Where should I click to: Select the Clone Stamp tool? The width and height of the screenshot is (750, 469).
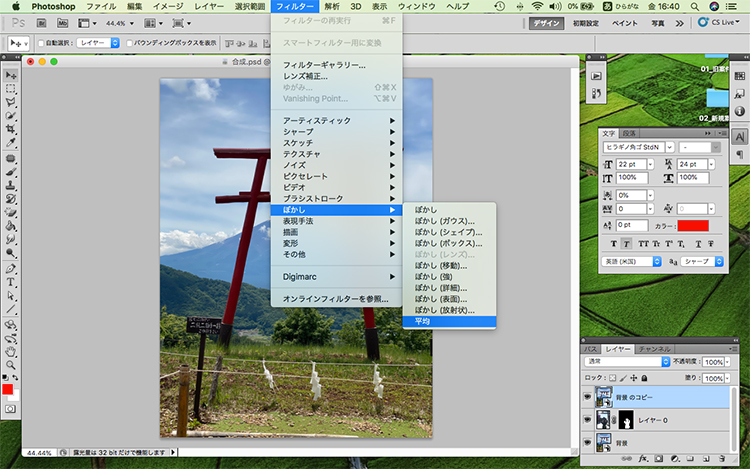(11, 185)
